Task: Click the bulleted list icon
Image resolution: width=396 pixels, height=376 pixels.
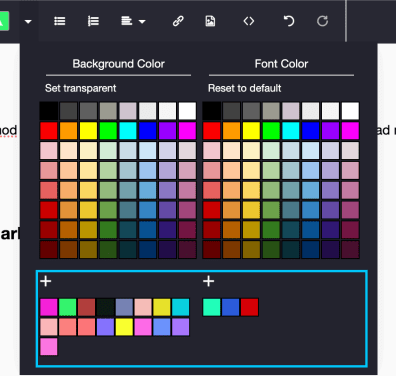Action: coord(60,21)
